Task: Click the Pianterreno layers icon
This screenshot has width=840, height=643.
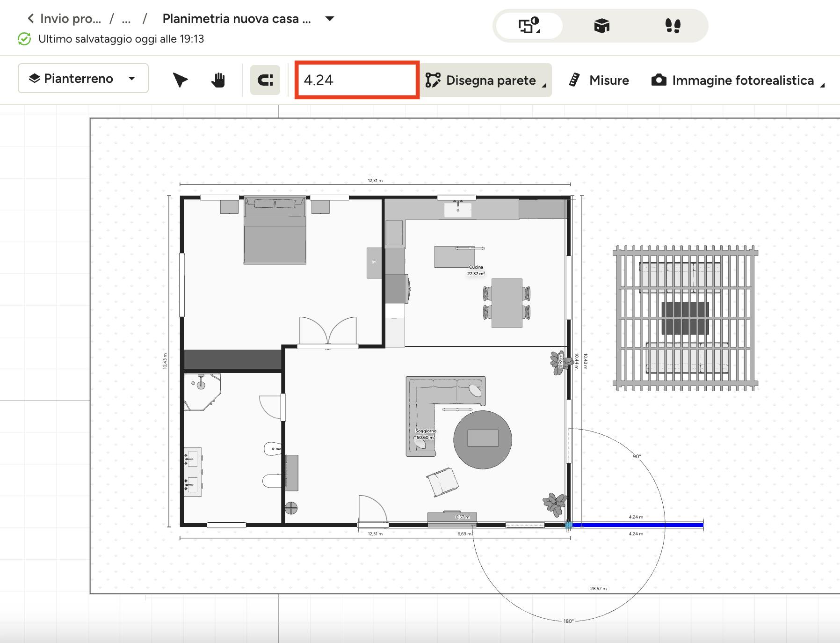Action: point(34,78)
